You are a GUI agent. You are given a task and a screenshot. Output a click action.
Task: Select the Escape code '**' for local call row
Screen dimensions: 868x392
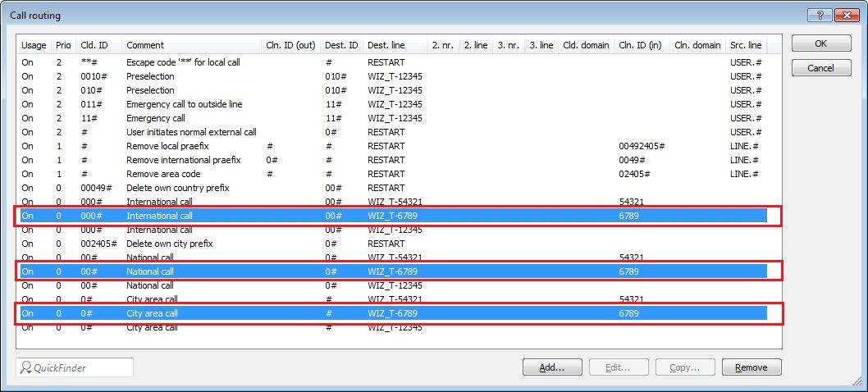[190, 62]
